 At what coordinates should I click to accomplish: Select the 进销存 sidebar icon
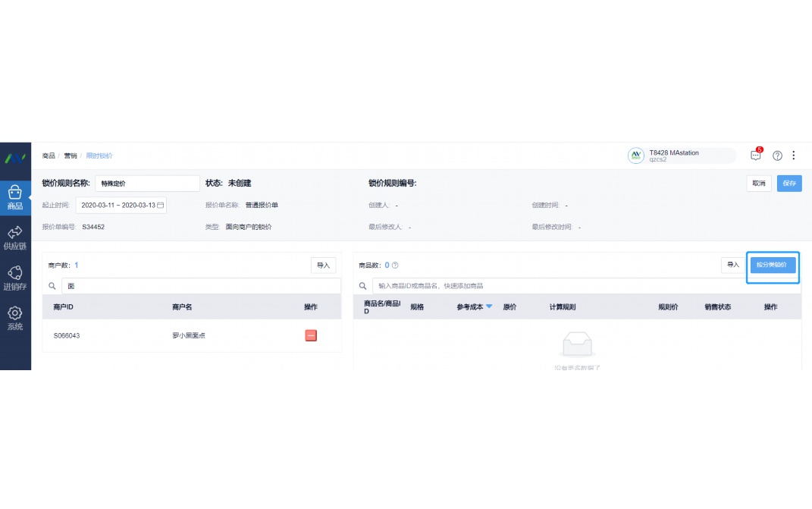15,277
